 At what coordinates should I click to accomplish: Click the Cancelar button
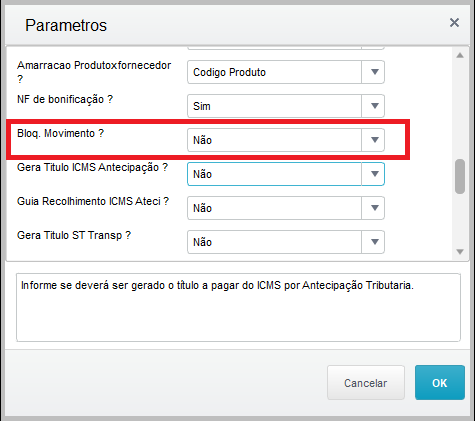click(x=366, y=383)
